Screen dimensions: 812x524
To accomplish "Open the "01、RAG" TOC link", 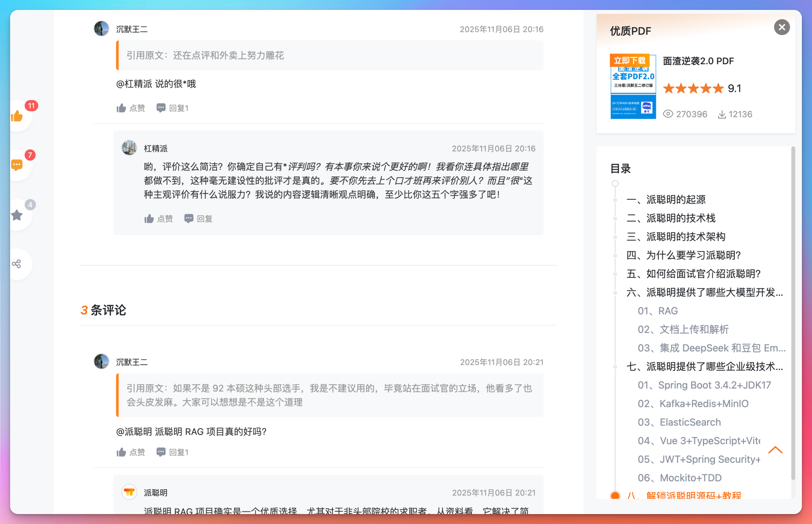I will coord(658,311).
